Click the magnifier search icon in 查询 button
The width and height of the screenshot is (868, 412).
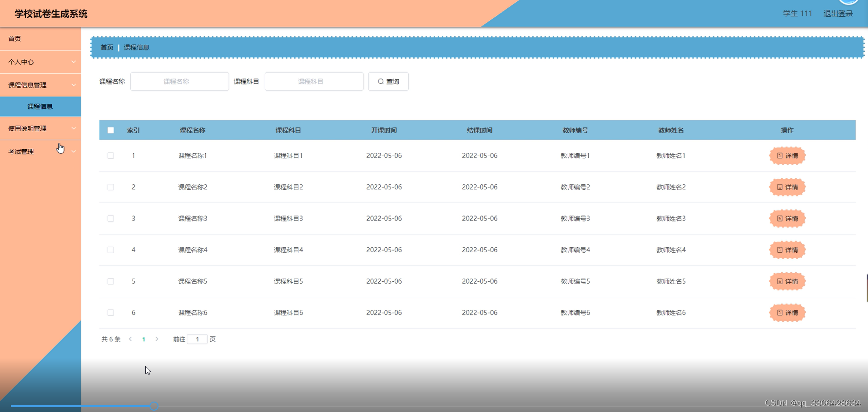tap(381, 81)
